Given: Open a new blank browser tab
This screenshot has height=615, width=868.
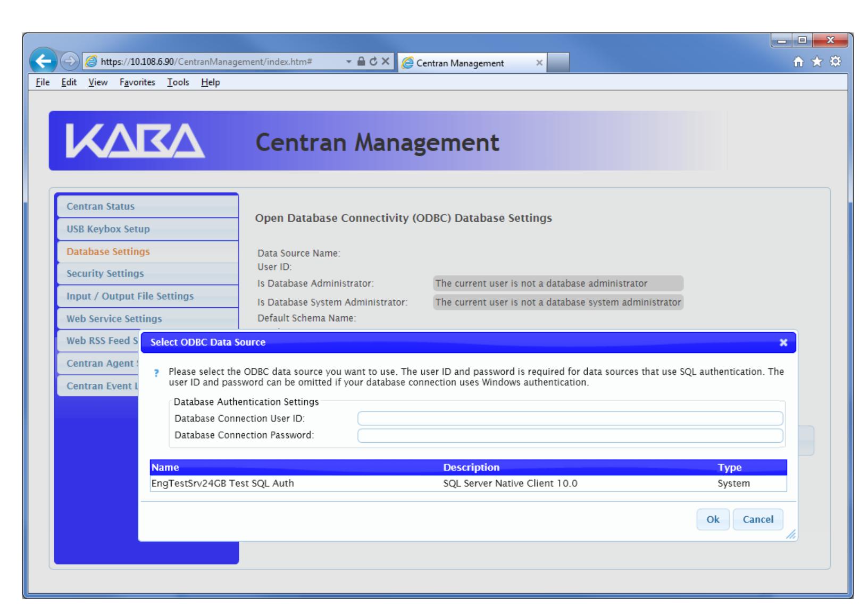Looking at the screenshot, I should point(558,63).
